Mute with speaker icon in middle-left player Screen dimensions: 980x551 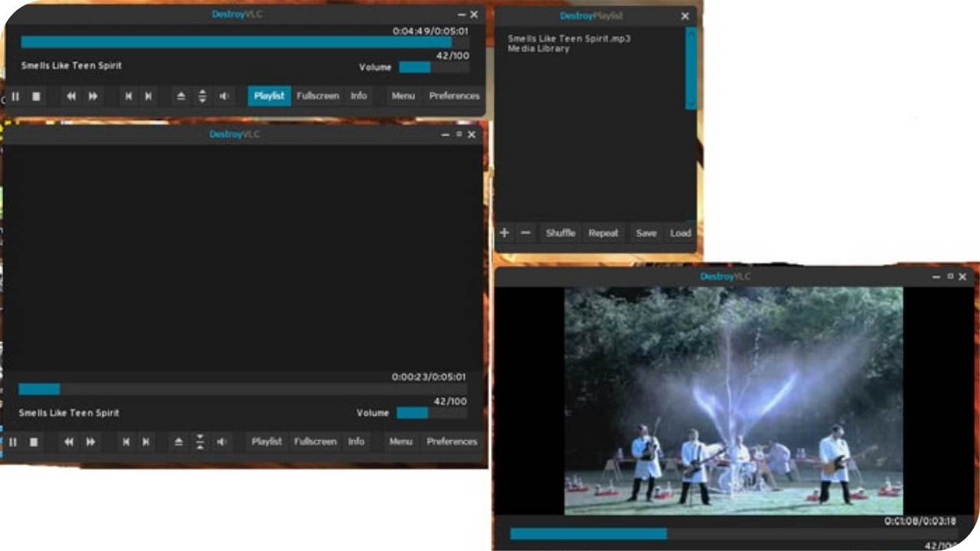click(222, 442)
